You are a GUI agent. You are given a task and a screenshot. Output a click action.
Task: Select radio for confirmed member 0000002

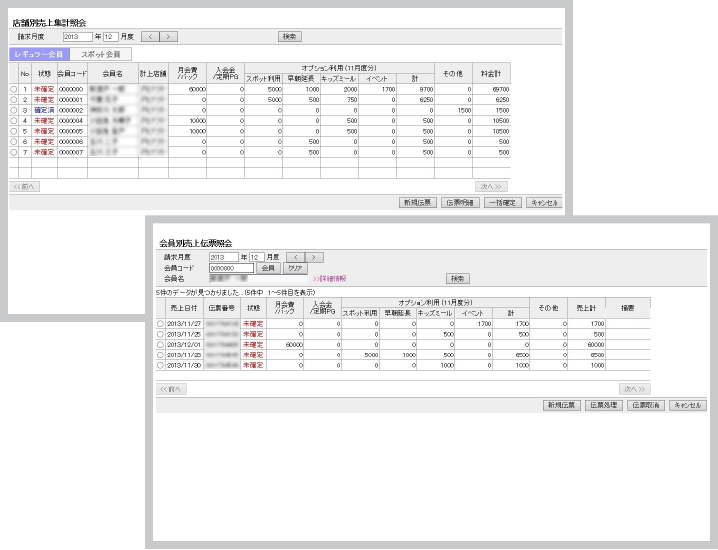[x=14, y=110]
